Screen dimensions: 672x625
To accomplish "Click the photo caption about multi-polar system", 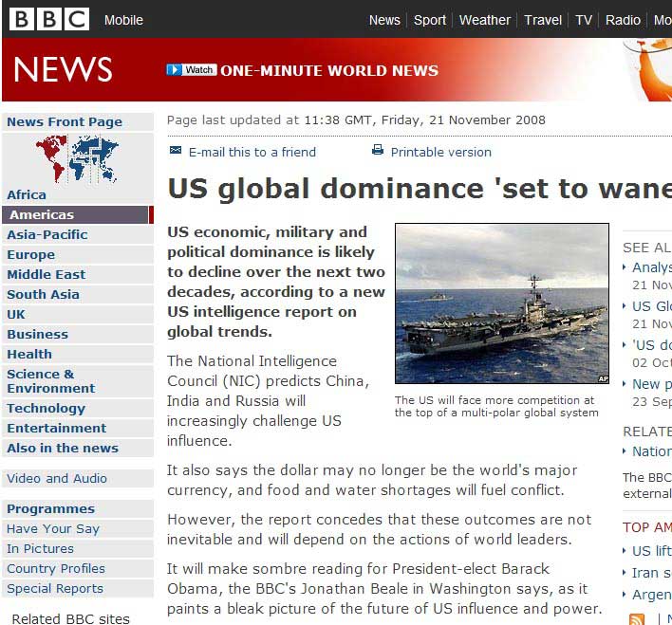I will [496, 406].
